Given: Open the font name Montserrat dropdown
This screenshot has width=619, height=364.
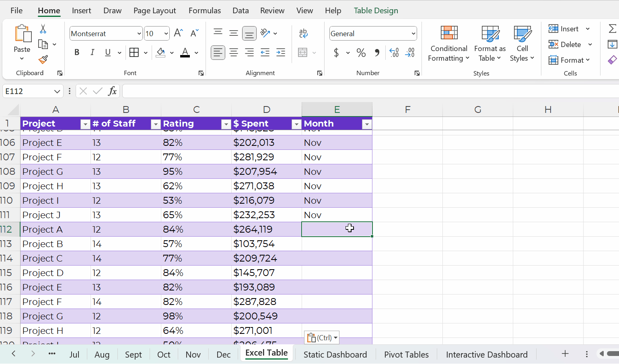Looking at the screenshot, I should pos(139,34).
